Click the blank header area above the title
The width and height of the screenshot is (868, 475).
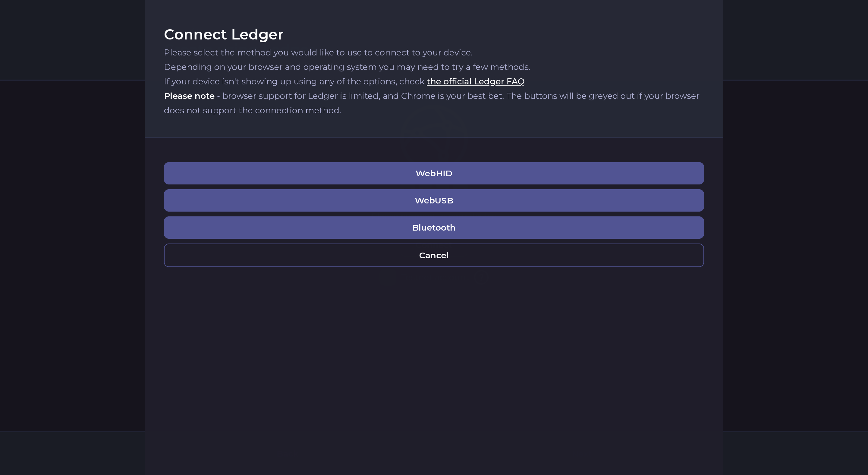tap(434, 12)
